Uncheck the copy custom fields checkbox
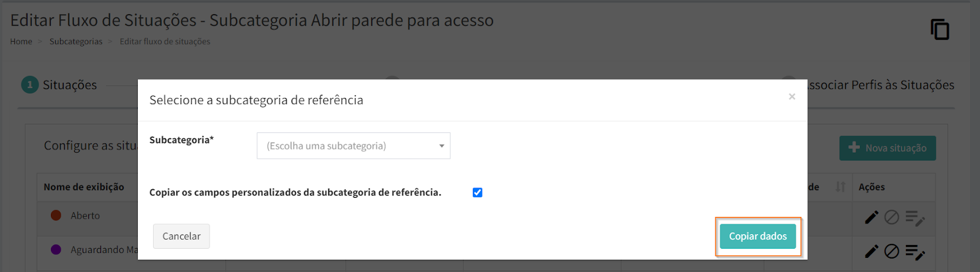Image resolution: width=980 pixels, height=272 pixels. (478, 192)
